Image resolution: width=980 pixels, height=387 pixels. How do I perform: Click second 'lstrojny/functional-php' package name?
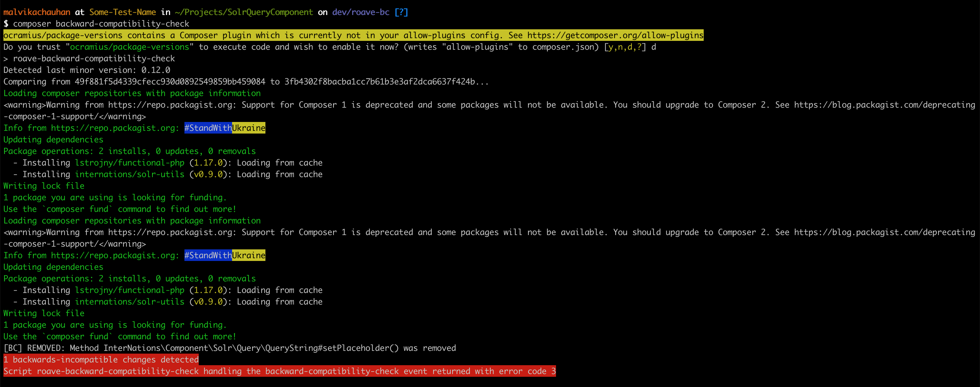[x=130, y=290]
